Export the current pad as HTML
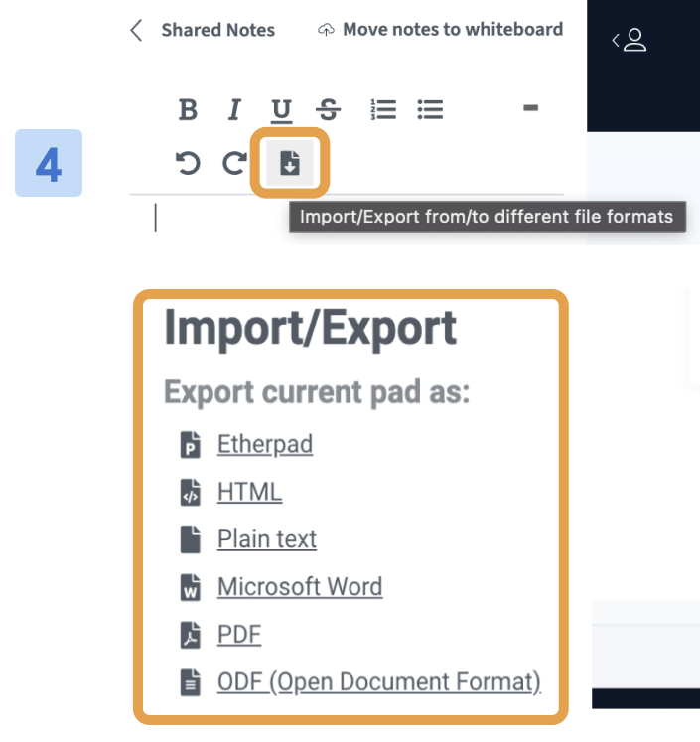The height and width of the screenshot is (742, 700). [249, 492]
